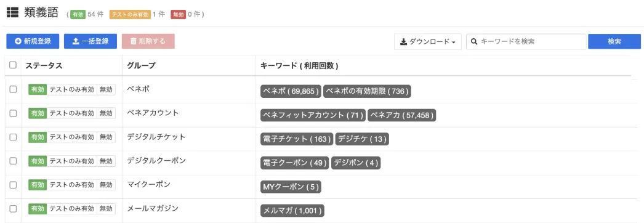This screenshot has width=644, height=223.
Task: Click the 一括登録 upload icon button
Action: pyautogui.click(x=76, y=41)
